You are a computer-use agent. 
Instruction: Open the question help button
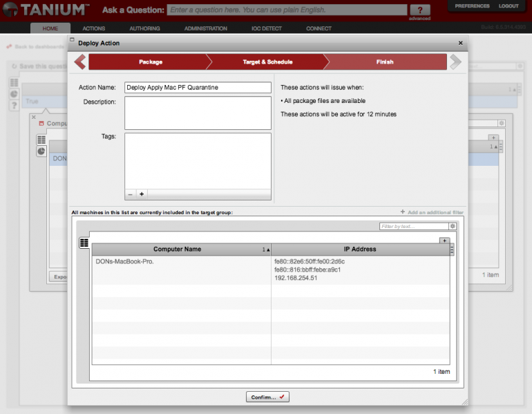point(419,10)
